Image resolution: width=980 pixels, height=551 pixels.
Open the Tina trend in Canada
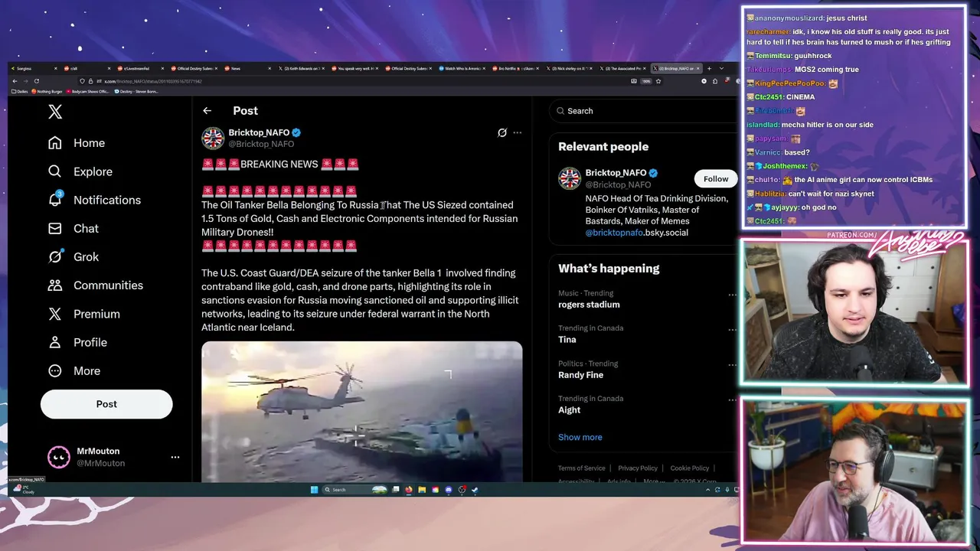567,340
